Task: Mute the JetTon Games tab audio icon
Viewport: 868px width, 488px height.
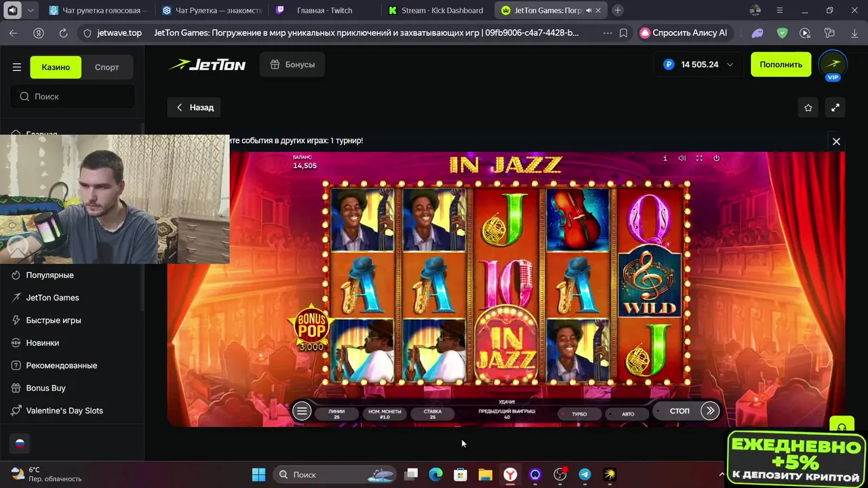Action: (x=588, y=10)
